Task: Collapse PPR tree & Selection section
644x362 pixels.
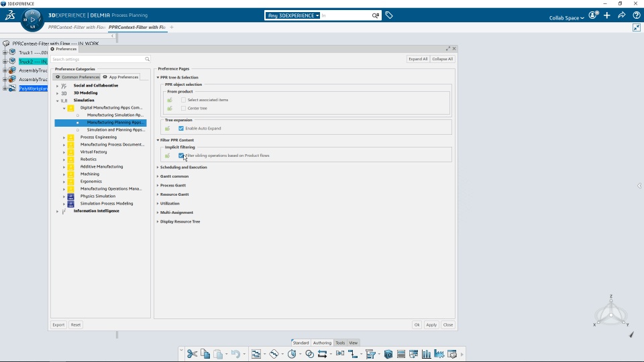Action: point(158,77)
